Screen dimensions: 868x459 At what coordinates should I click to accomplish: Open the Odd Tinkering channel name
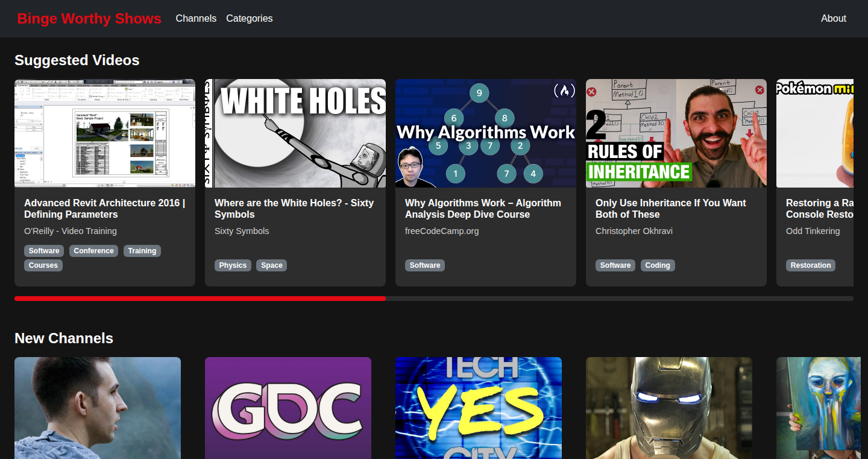point(813,231)
